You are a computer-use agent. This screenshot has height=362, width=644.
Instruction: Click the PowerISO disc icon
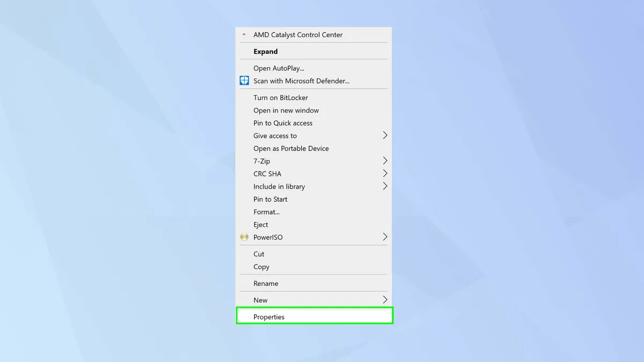click(x=244, y=237)
